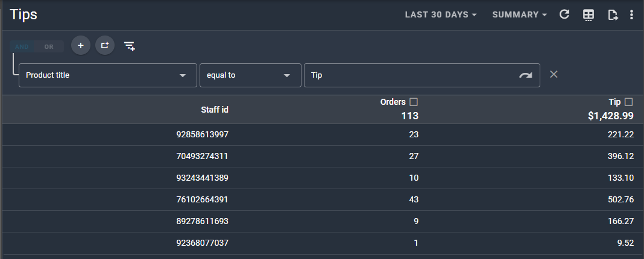Switch filter operator to OR

click(x=49, y=47)
